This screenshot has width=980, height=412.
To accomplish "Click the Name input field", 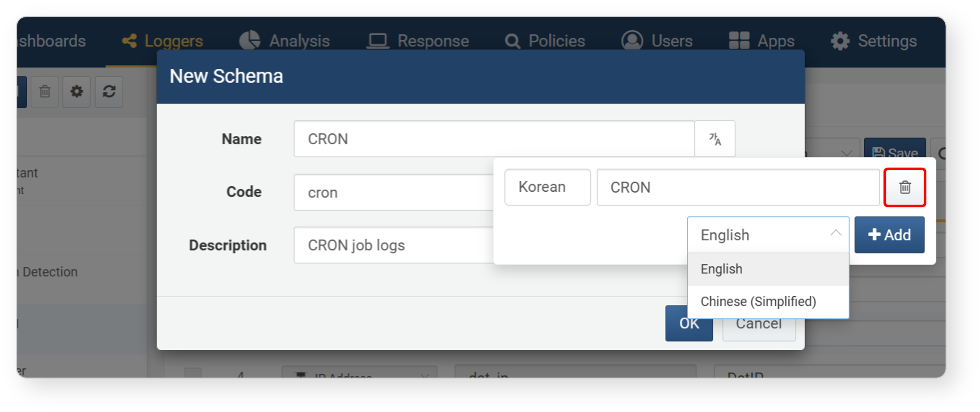I will 494,139.
